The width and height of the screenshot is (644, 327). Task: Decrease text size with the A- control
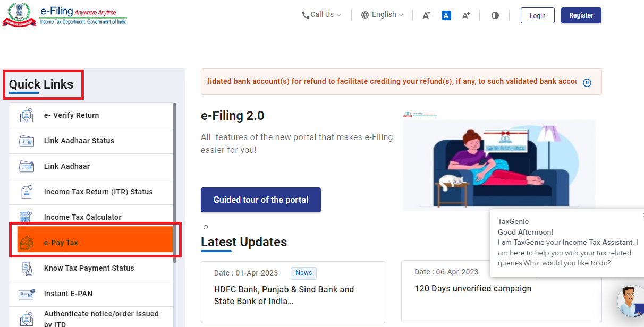click(x=426, y=15)
